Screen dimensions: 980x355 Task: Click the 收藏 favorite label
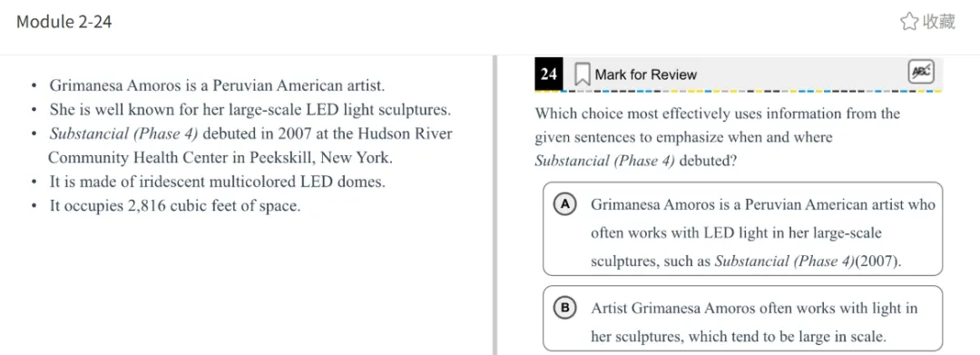pyautogui.click(x=939, y=22)
